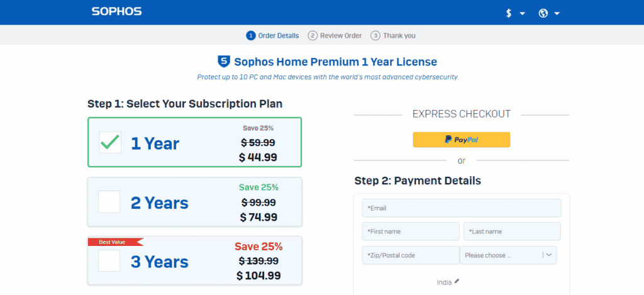The image size is (644, 295).
Task: Click the Sophos Home shield icon
Action: pos(224,62)
